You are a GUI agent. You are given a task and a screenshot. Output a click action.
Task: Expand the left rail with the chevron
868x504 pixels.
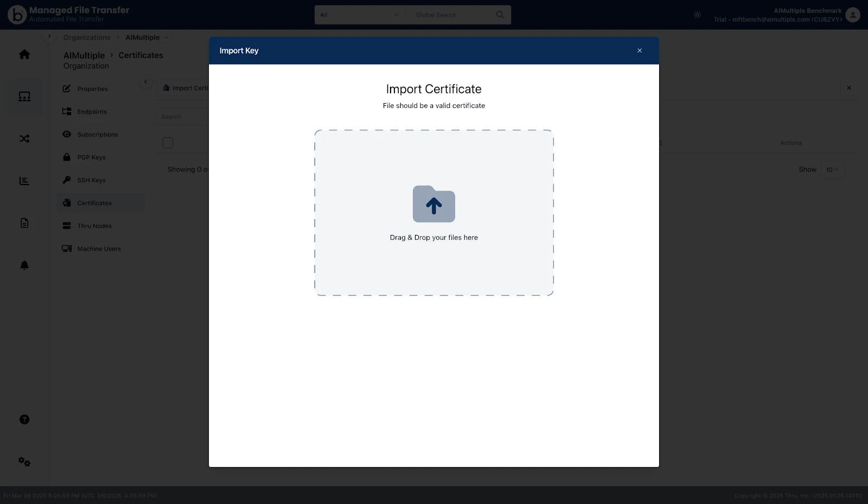pos(49,36)
